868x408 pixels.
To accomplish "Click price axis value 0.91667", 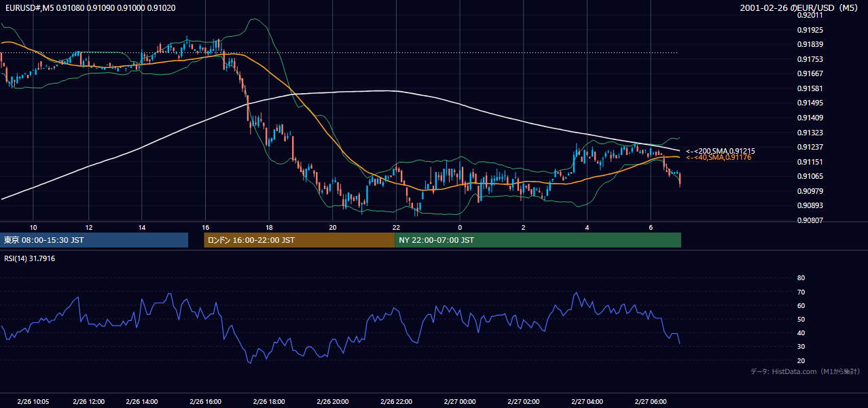I will point(810,73).
